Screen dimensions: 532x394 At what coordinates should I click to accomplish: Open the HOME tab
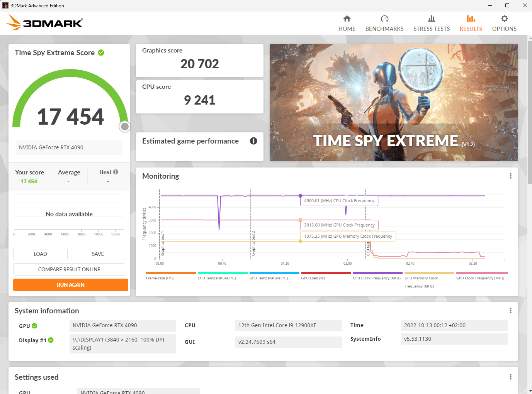coord(347,24)
